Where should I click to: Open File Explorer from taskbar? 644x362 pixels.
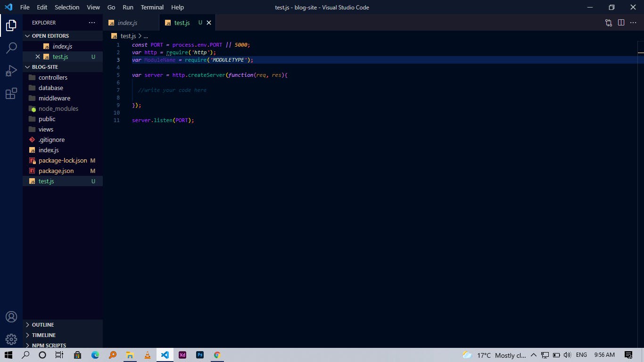point(130,355)
